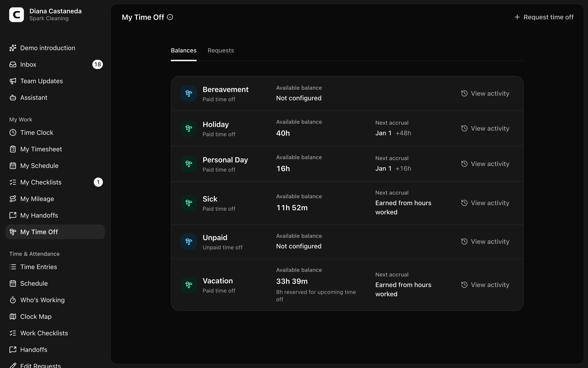Switch to the Requests tab

pos(221,50)
